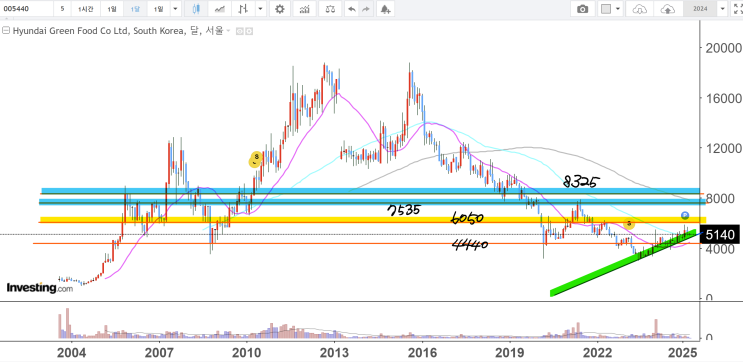Open the small arrow after the 서울 title
This screenshot has width=743, height=362.
click(x=228, y=31)
